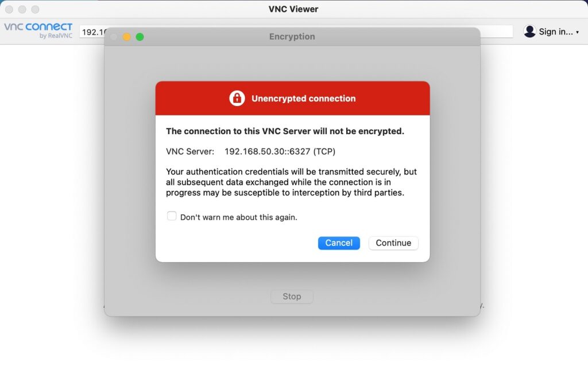Click the "Don't warn me about this again" label
Image resolution: width=588 pixels, height=378 pixels.
click(x=238, y=217)
